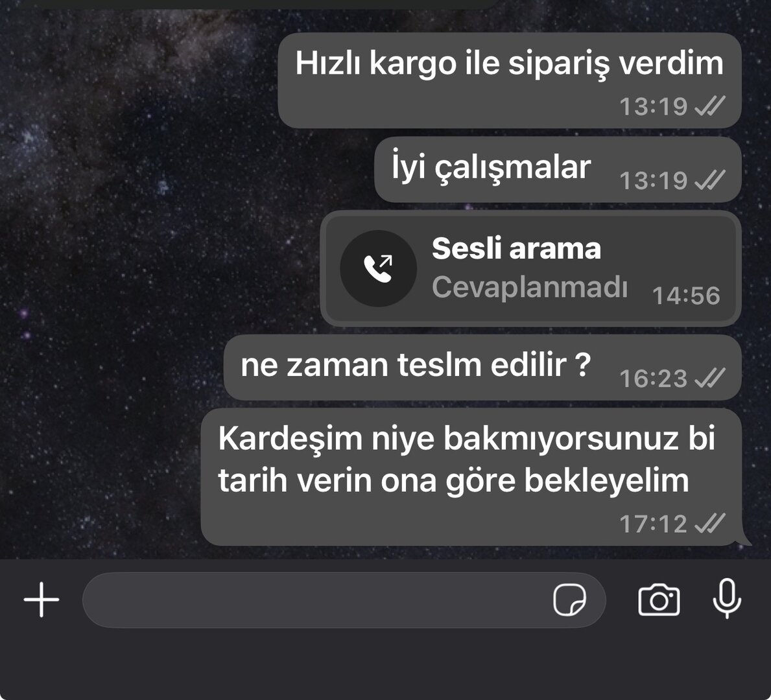Select the 'Kardeşim niye bakmıyorsunuz' message
The width and height of the screenshot is (771, 700).
471,477
